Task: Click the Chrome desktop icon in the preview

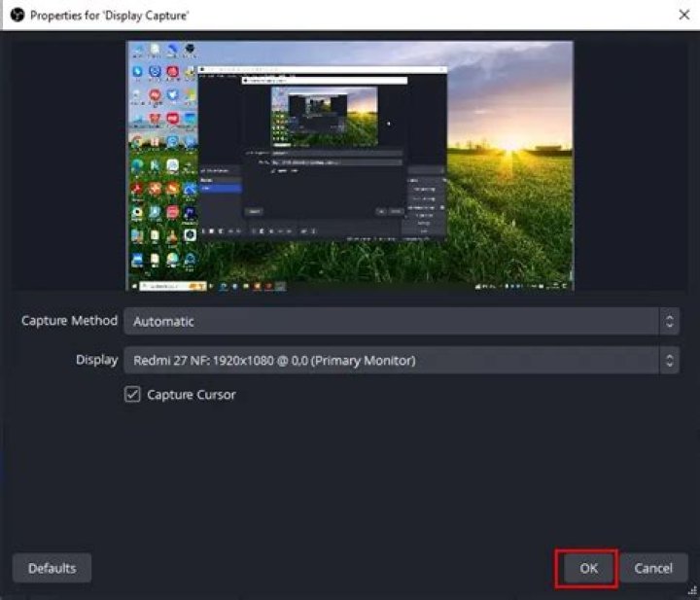Action: [137, 141]
